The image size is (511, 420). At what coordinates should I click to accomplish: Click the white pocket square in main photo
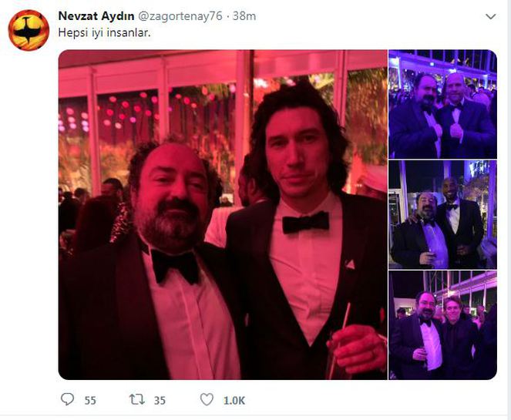point(349,264)
